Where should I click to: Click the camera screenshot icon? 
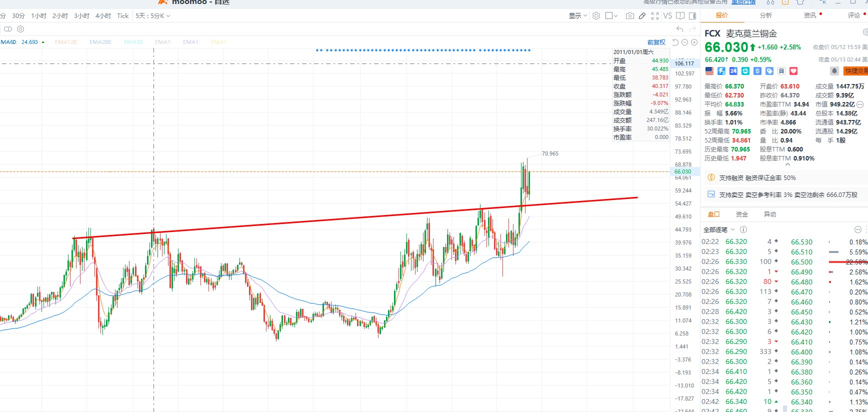[x=630, y=16]
